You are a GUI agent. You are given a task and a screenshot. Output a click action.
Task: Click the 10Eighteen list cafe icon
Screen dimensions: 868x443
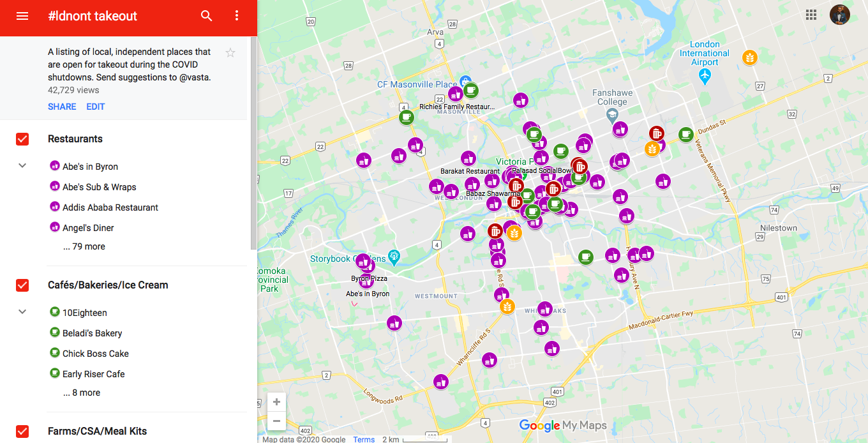(54, 312)
